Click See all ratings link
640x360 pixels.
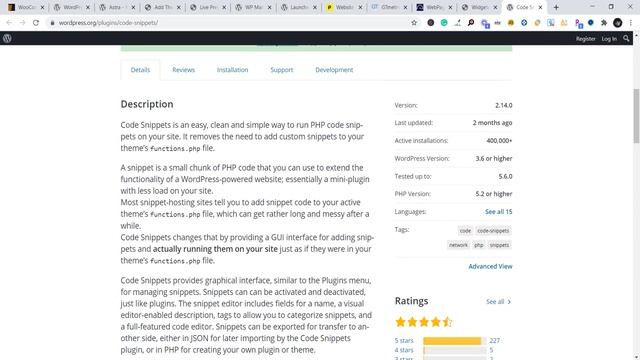click(x=498, y=302)
